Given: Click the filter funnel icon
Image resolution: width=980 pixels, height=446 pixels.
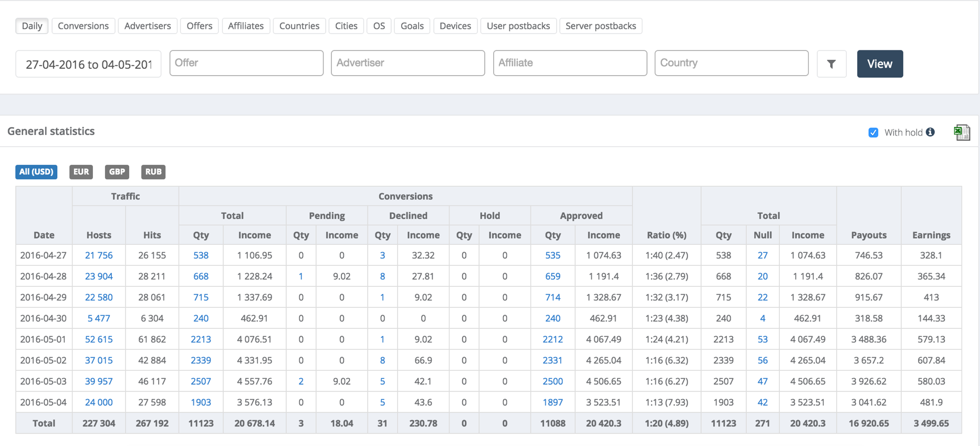Looking at the screenshot, I should [x=831, y=64].
